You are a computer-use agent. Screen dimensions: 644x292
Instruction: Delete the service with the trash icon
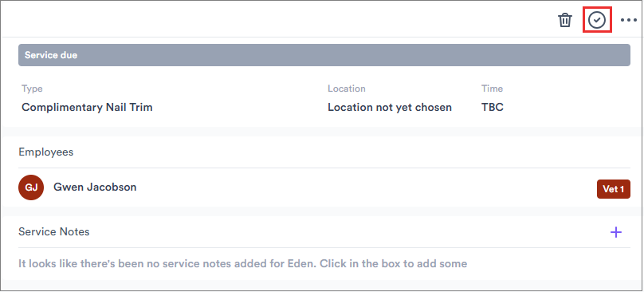(x=565, y=20)
